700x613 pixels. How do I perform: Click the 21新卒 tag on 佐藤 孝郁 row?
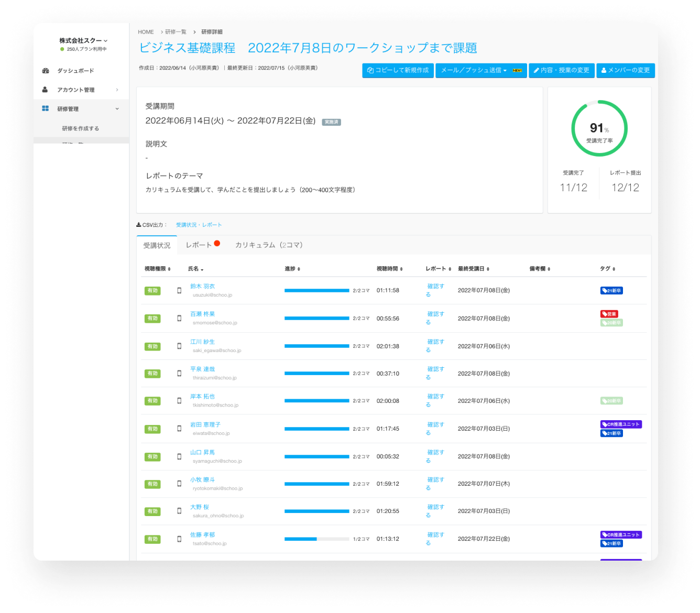tap(611, 544)
